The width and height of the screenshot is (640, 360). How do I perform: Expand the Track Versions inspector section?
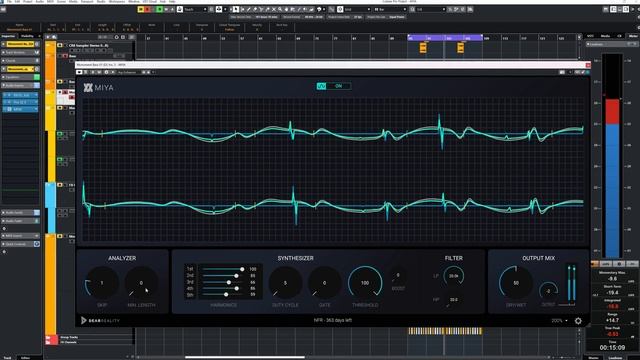tap(20, 52)
